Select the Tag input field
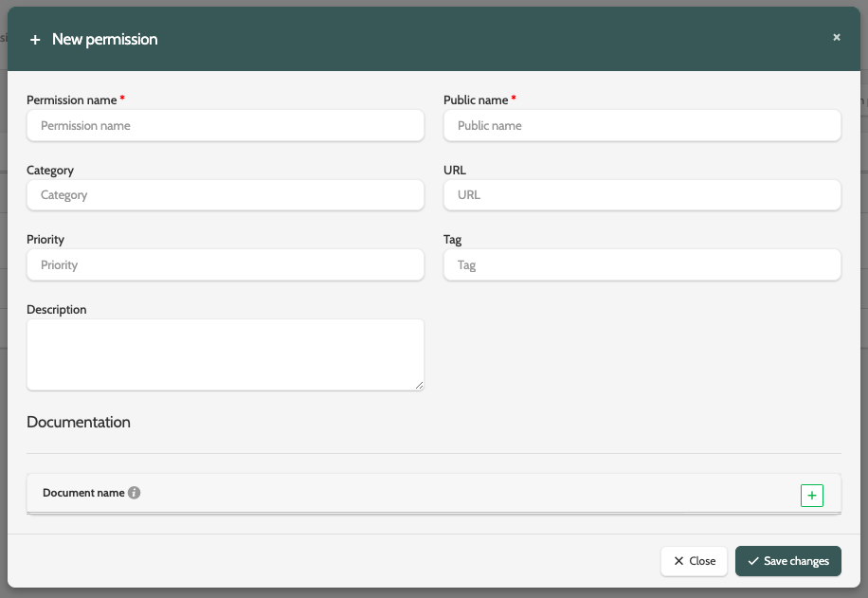Image resolution: width=868 pixels, height=598 pixels. [x=642, y=264]
